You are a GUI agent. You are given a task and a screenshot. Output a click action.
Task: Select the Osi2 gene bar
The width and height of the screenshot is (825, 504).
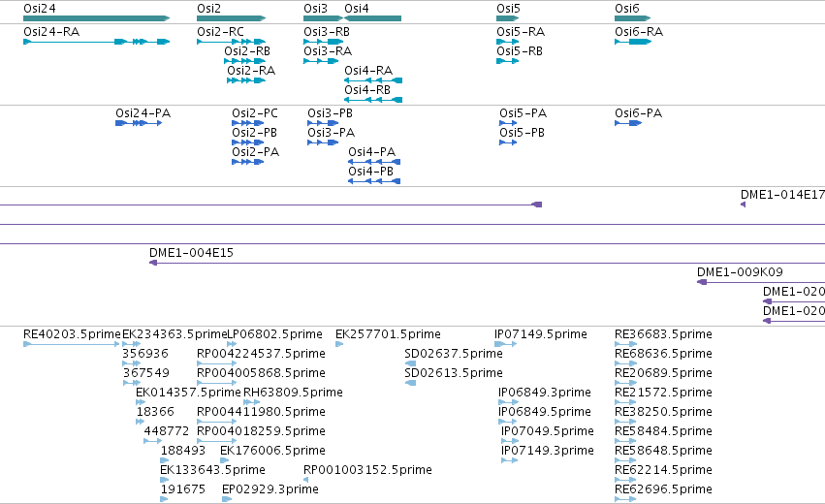pyautogui.click(x=231, y=18)
